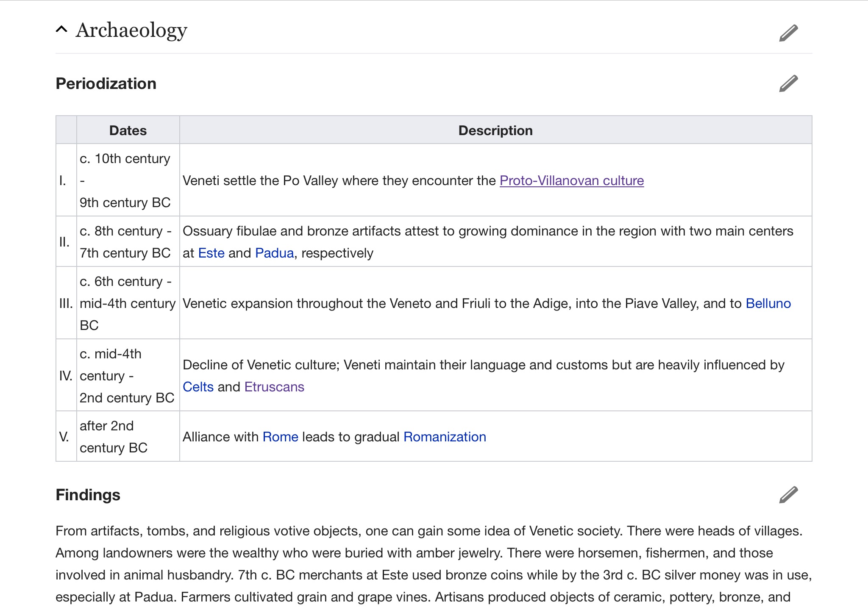Click the 'c. mid-4th century - 2nd century BC' cell
The width and height of the screenshot is (868, 607).
pyautogui.click(x=128, y=375)
